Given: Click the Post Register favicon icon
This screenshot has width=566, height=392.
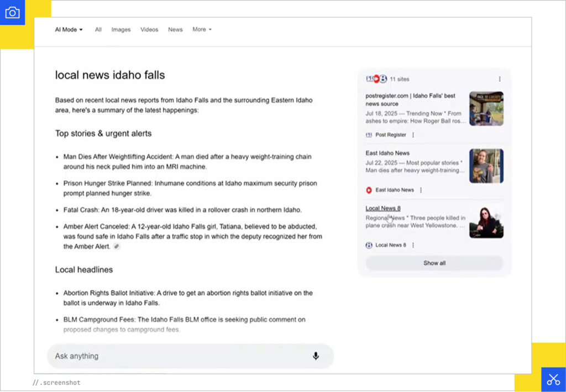Looking at the screenshot, I should [x=369, y=134].
